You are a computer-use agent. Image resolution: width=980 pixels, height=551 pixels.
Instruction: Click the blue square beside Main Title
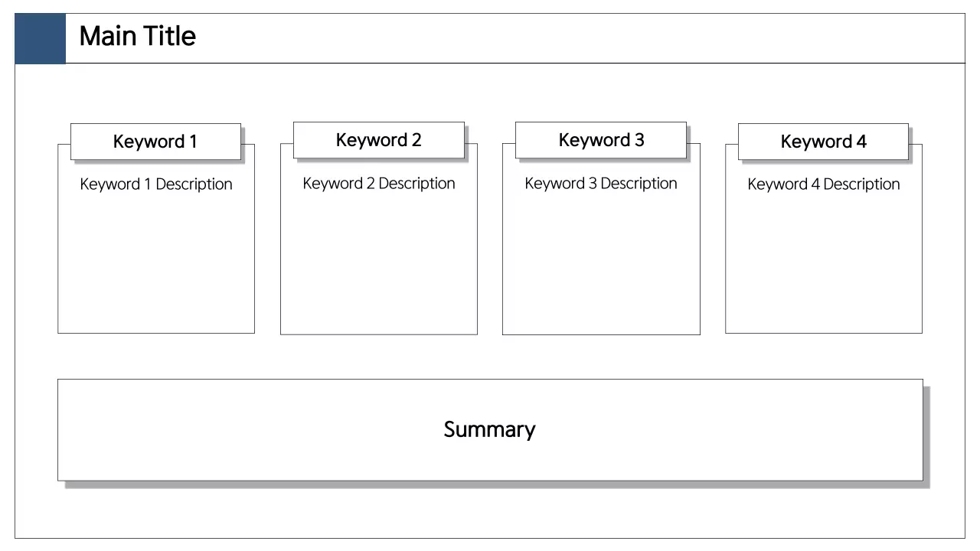pyautogui.click(x=40, y=38)
